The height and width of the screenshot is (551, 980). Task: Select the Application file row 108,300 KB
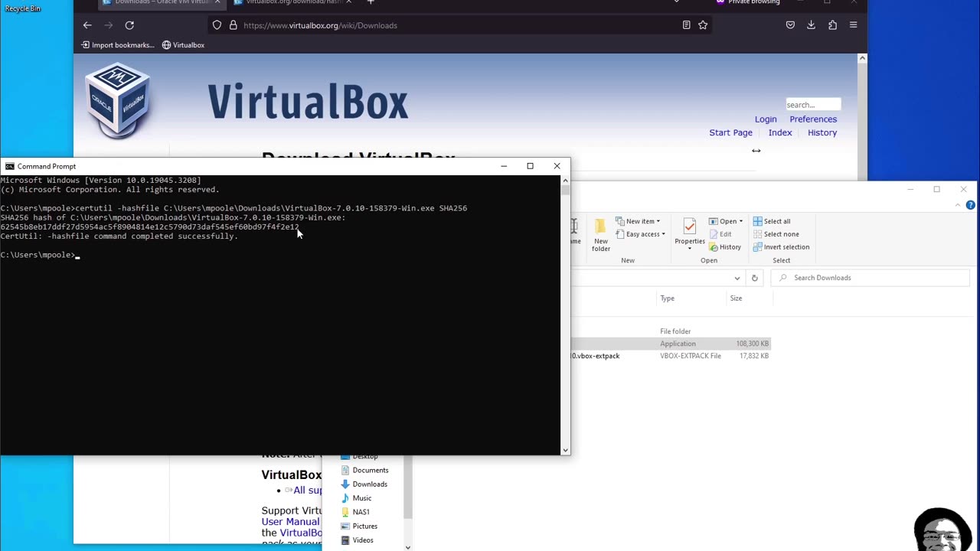[x=670, y=344]
